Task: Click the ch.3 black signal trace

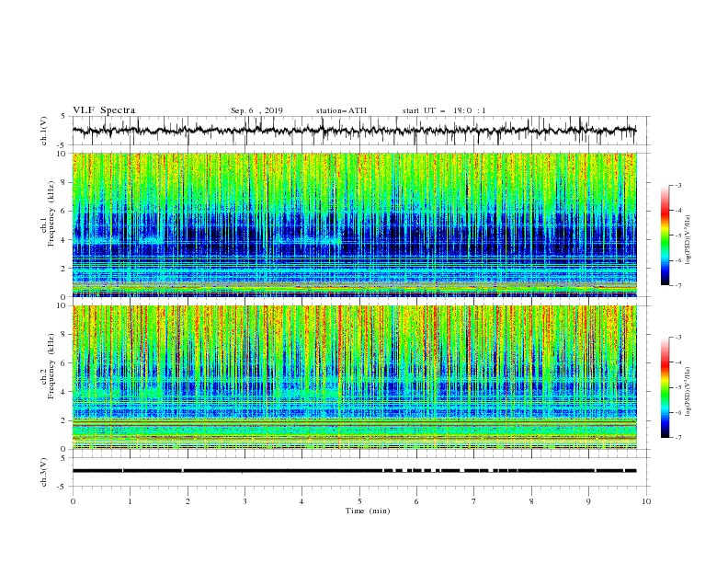Action: pos(354,471)
